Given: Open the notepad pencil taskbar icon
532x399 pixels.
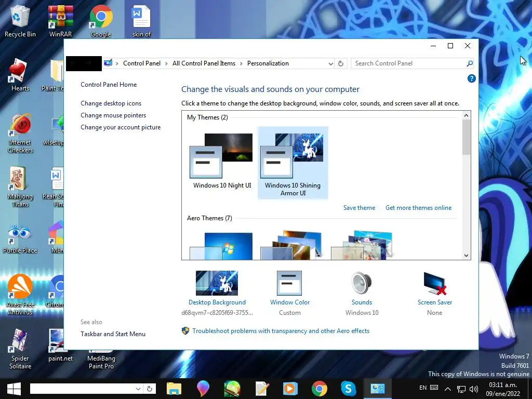Looking at the screenshot, I should tap(262, 389).
